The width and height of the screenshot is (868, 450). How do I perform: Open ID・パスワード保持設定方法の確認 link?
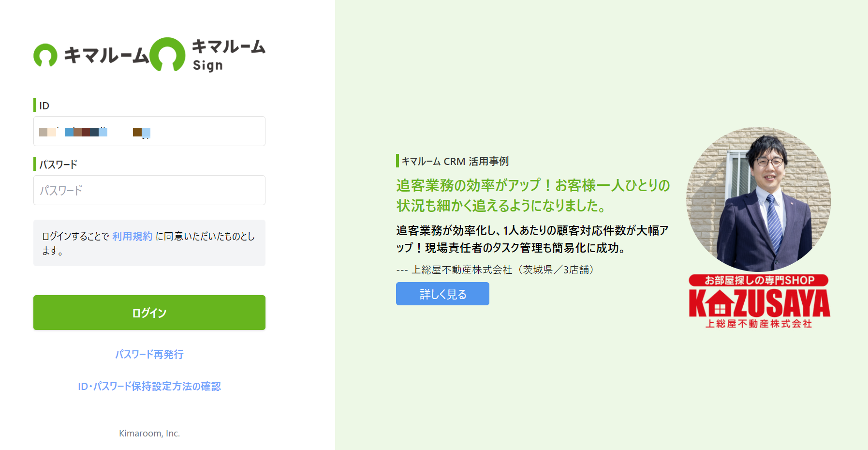point(149,386)
